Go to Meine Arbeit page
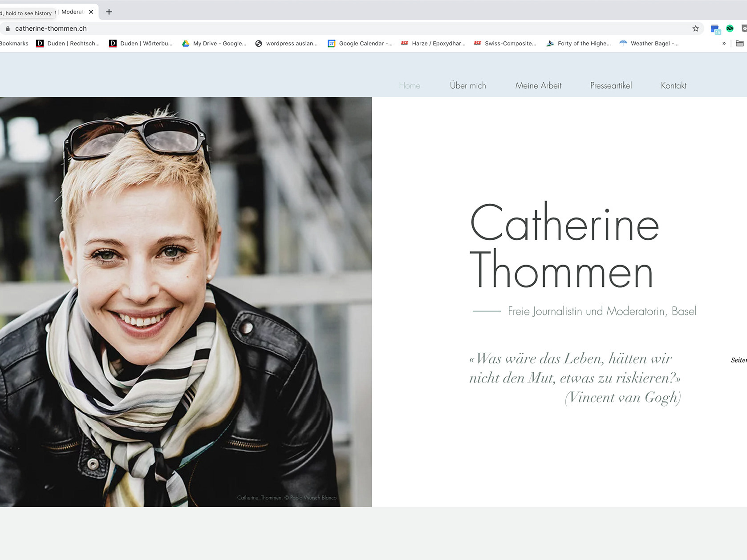Viewport: 747px width, 560px height. [x=538, y=85]
